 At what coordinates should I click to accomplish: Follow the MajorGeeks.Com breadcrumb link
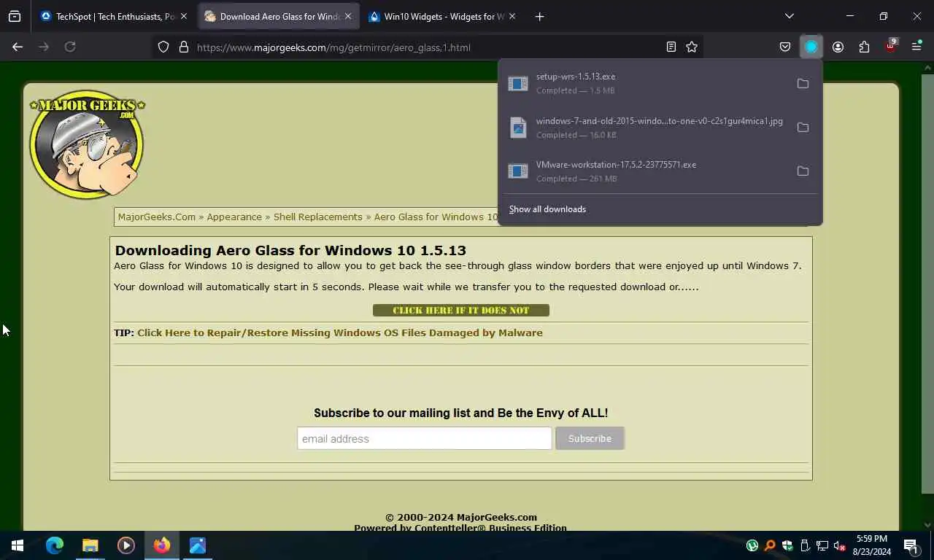pos(157,217)
